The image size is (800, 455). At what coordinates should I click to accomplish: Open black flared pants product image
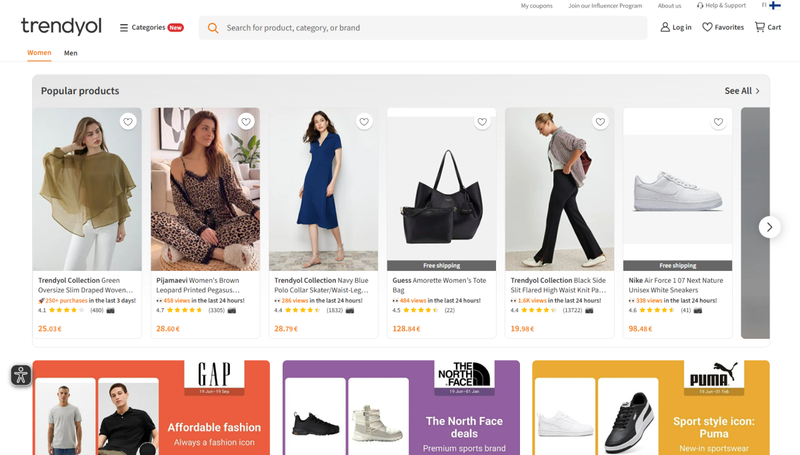[560, 189]
